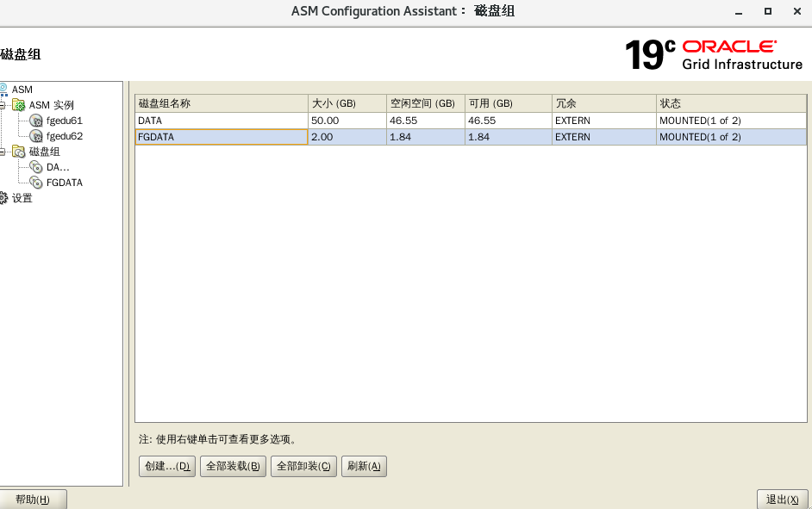Exit using the 退出(X) button
The image size is (812, 509).
point(783,500)
